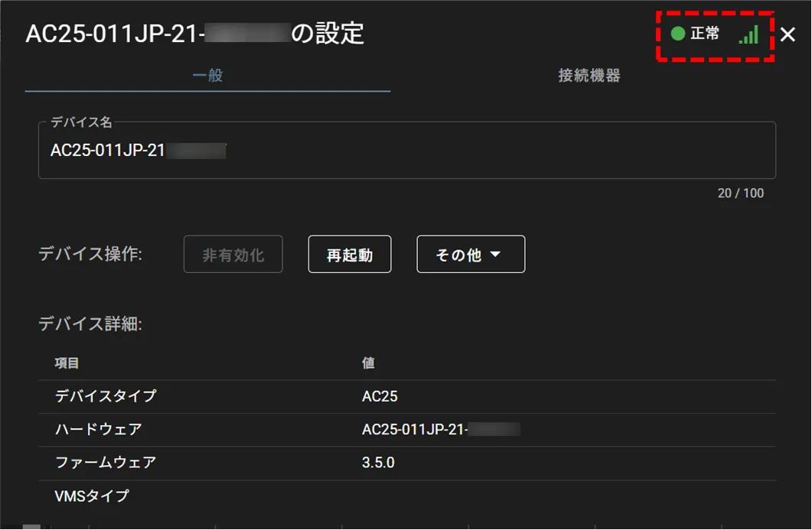Screen dimensions: 812x530
Task: Select the デバイスタイプ row label
Action: coord(106,396)
